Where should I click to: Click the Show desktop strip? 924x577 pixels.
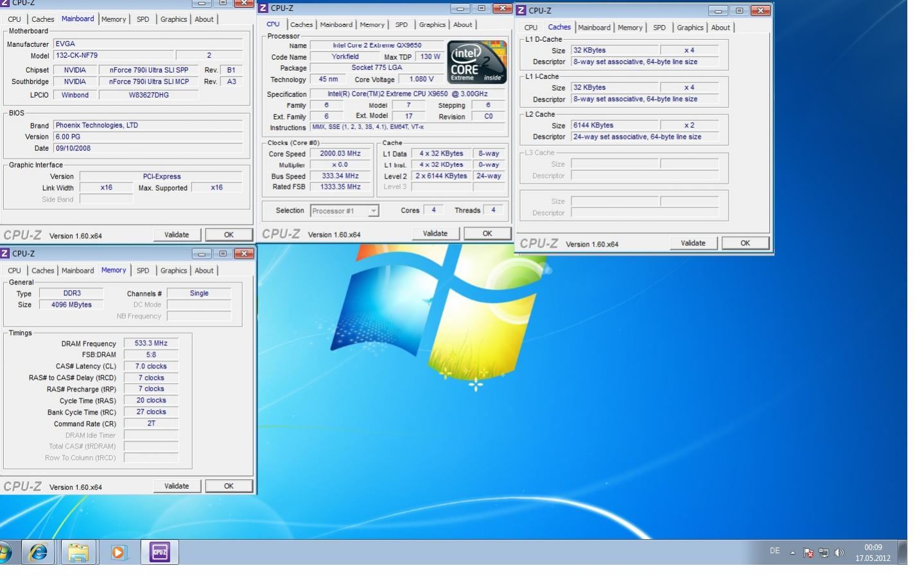[902, 552]
